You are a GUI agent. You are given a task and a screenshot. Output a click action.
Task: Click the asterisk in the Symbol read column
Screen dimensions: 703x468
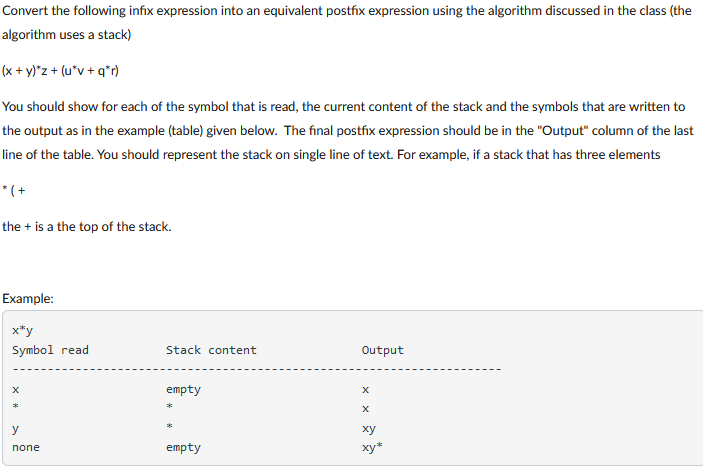coord(15,407)
